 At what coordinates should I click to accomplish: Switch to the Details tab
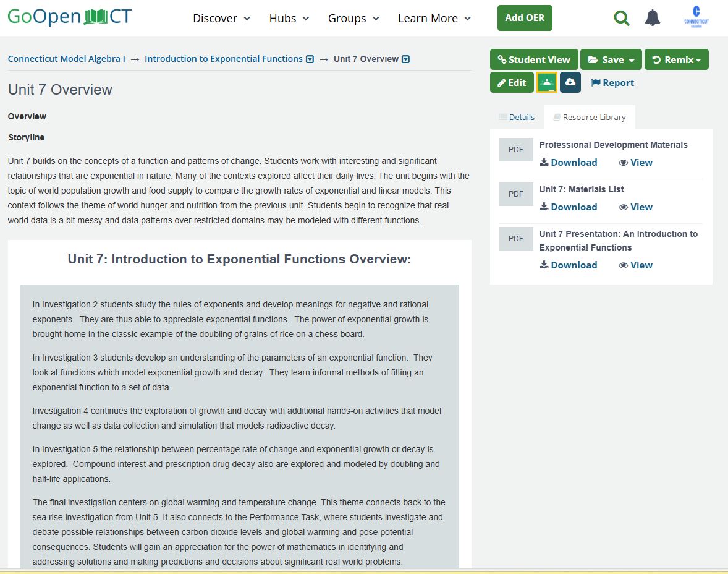[517, 117]
